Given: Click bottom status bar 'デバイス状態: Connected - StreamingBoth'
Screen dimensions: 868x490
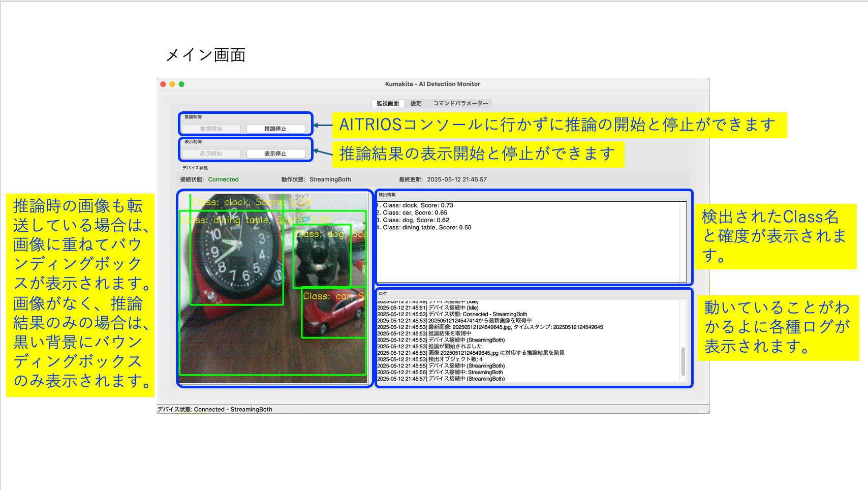Looking at the screenshot, I should coord(215,410).
